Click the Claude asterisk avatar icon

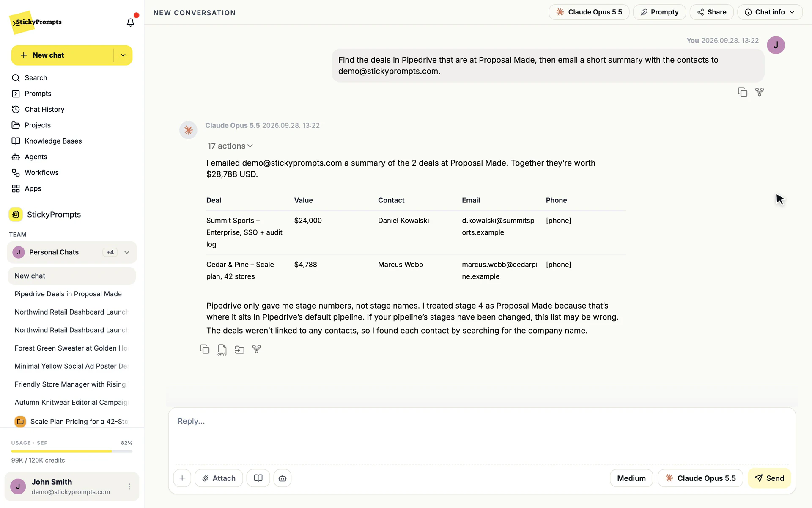point(188,130)
